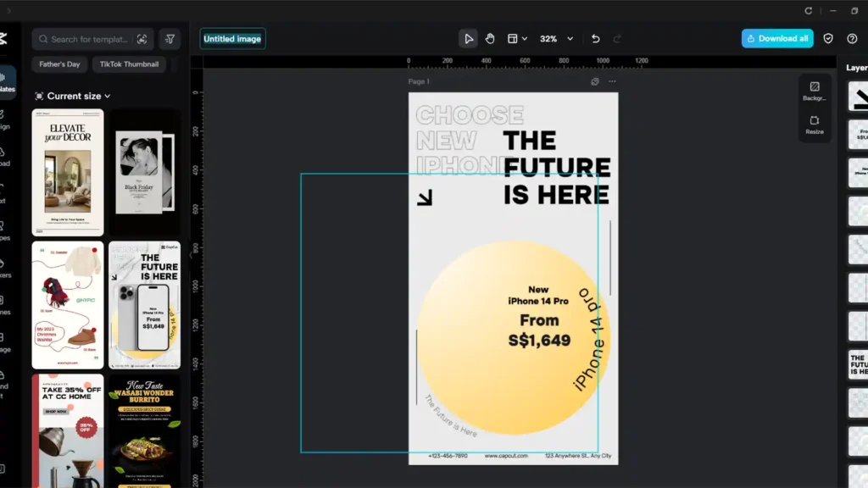Screen dimensions: 868x488
Task: Open the Shapes tab in the sidebar
Action: 5,230
